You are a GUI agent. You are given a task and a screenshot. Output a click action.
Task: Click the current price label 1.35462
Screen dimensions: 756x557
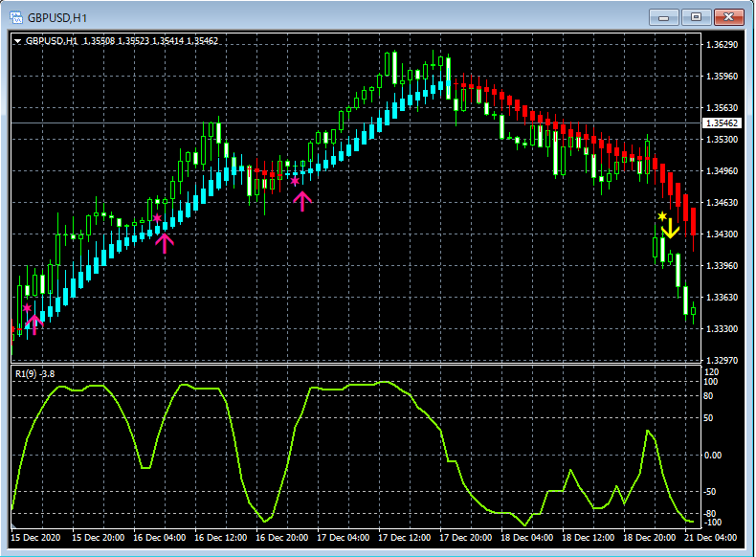tap(722, 123)
